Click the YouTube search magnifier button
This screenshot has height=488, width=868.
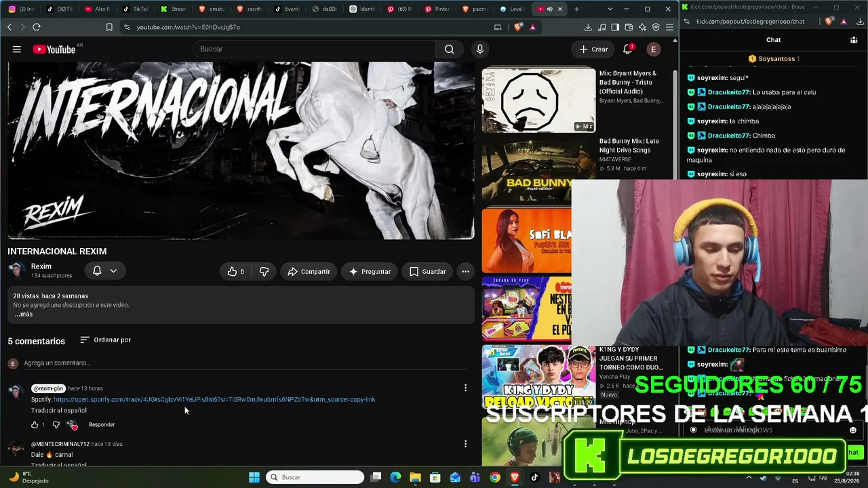point(449,49)
